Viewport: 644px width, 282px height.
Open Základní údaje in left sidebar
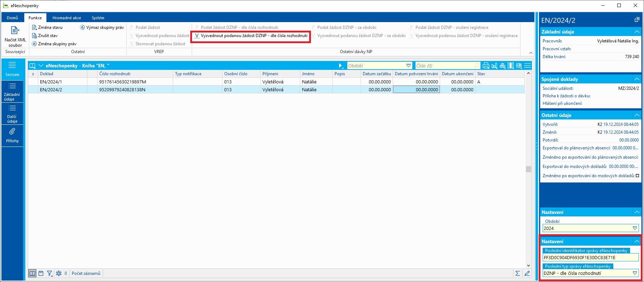pyautogui.click(x=12, y=92)
